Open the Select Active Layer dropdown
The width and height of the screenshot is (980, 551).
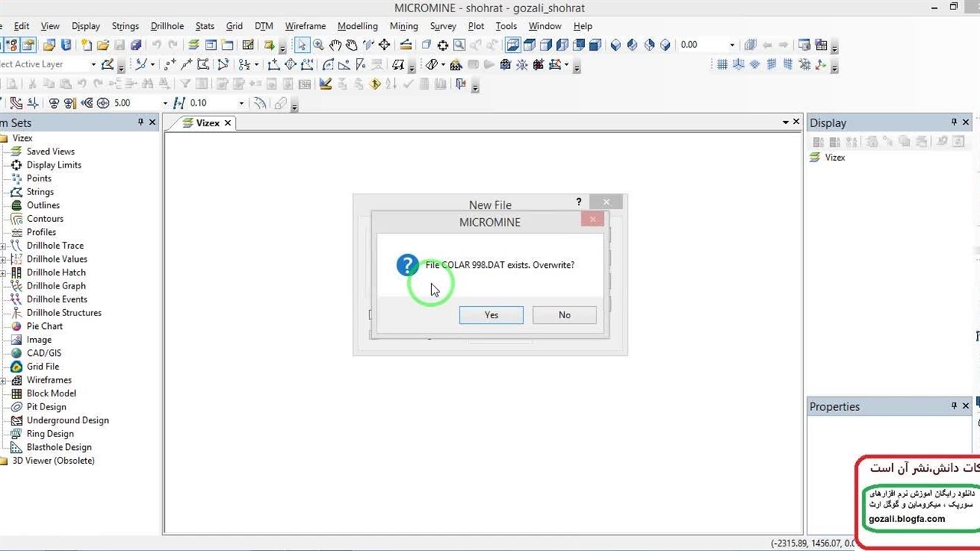pyautogui.click(x=93, y=64)
